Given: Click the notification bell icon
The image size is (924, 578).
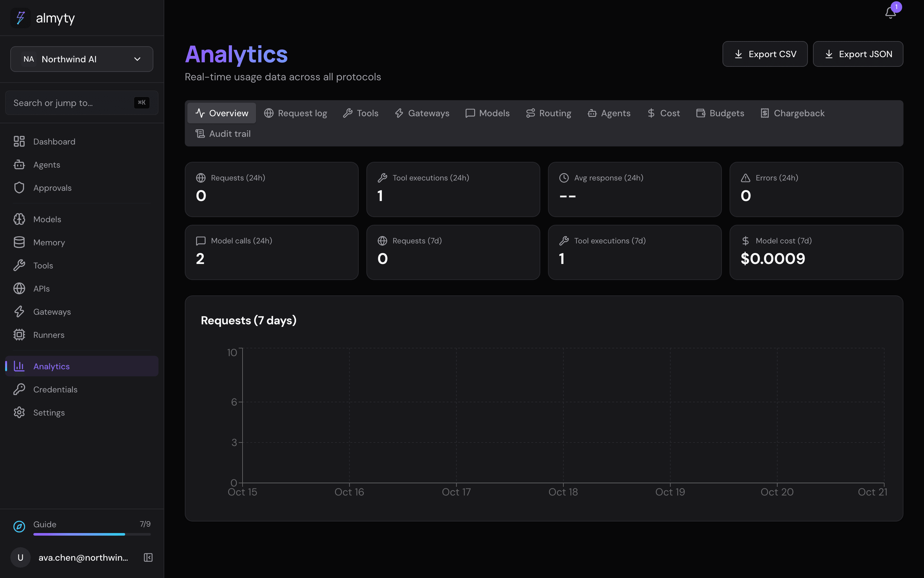Looking at the screenshot, I should [890, 13].
